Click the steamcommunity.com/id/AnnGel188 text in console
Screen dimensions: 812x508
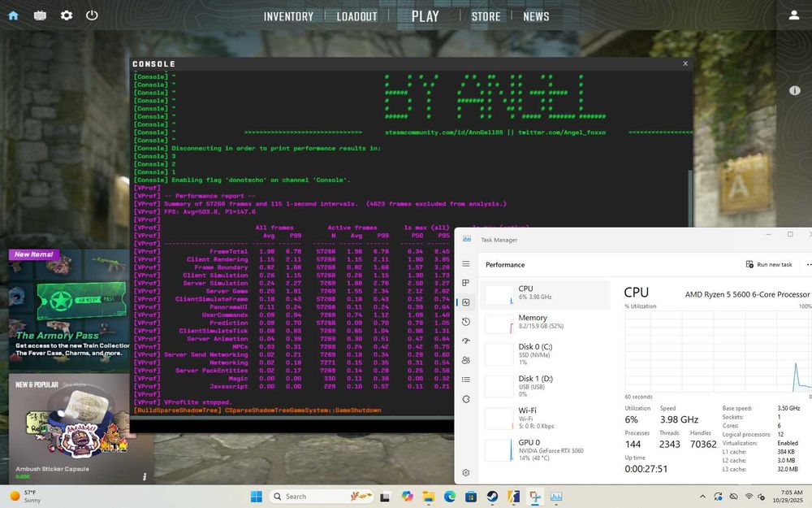click(444, 132)
